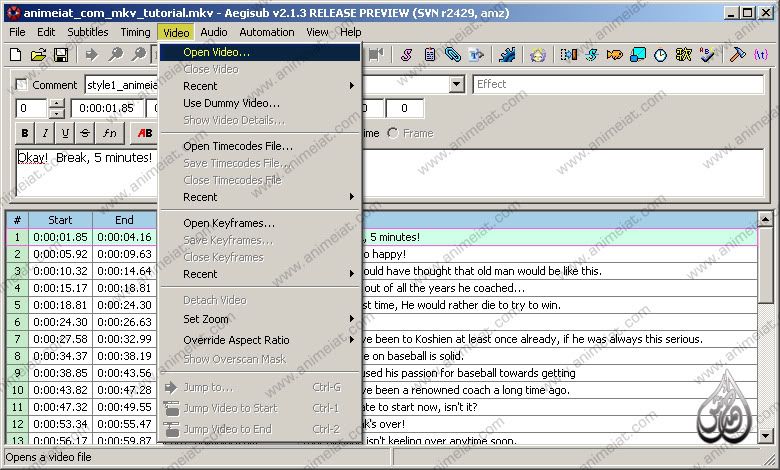Save subtitles with the floppy disk icon
This screenshot has height=470, width=780.
click(61, 55)
